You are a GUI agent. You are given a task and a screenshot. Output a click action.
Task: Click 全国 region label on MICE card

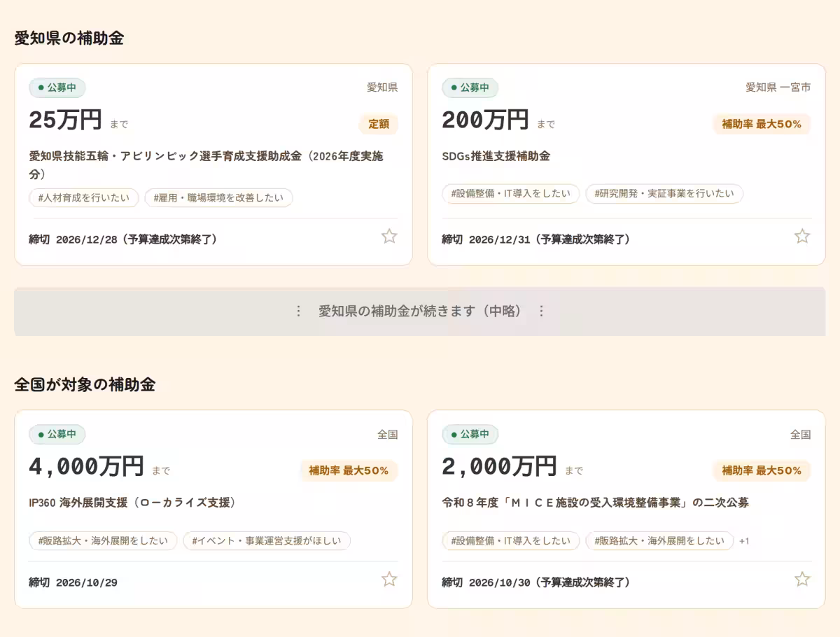801,434
